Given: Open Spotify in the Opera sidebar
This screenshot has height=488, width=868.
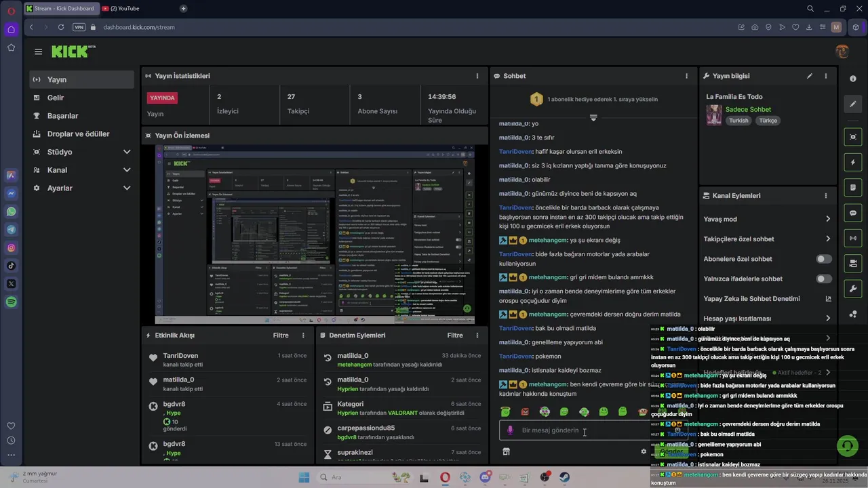Looking at the screenshot, I should point(11,302).
